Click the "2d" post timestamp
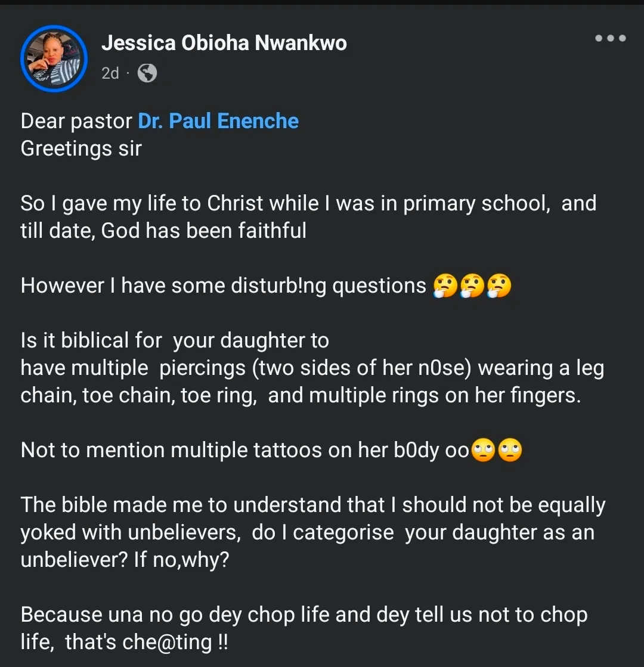Viewport: 644px width, 667px height. (x=110, y=73)
